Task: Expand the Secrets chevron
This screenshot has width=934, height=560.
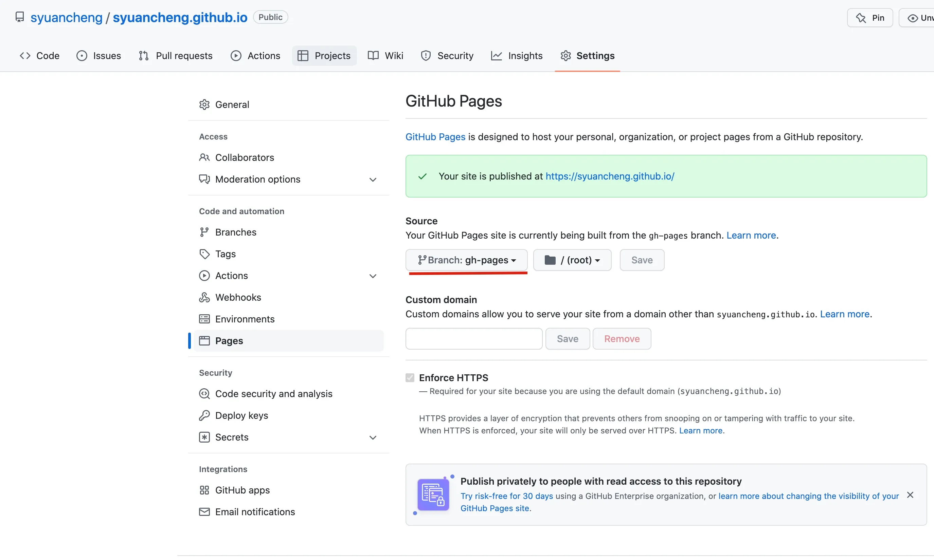Action: 373,438
